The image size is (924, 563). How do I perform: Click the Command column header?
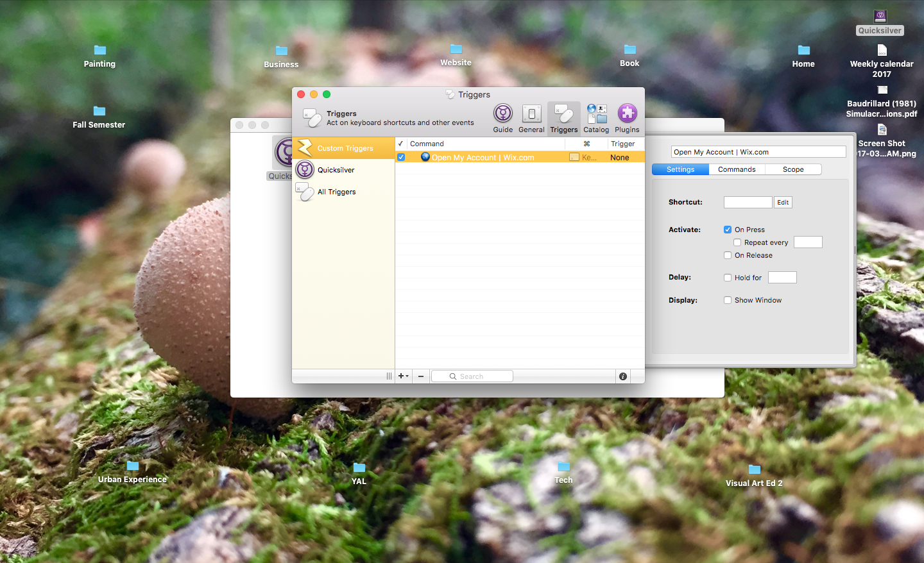[486, 144]
